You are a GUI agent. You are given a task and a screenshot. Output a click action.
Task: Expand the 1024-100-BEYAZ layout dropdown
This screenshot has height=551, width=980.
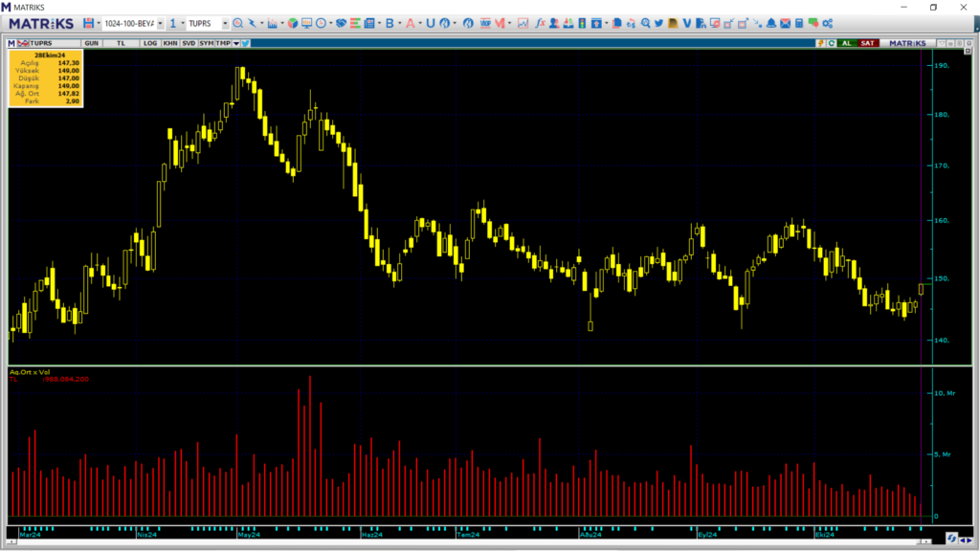click(x=160, y=23)
